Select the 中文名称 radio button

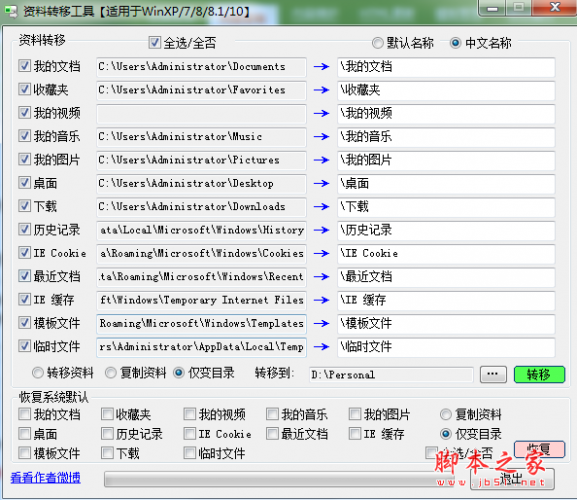(455, 43)
